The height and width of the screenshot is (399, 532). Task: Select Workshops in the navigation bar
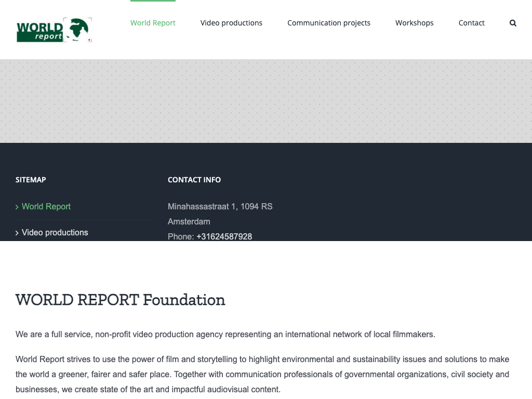pos(414,23)
